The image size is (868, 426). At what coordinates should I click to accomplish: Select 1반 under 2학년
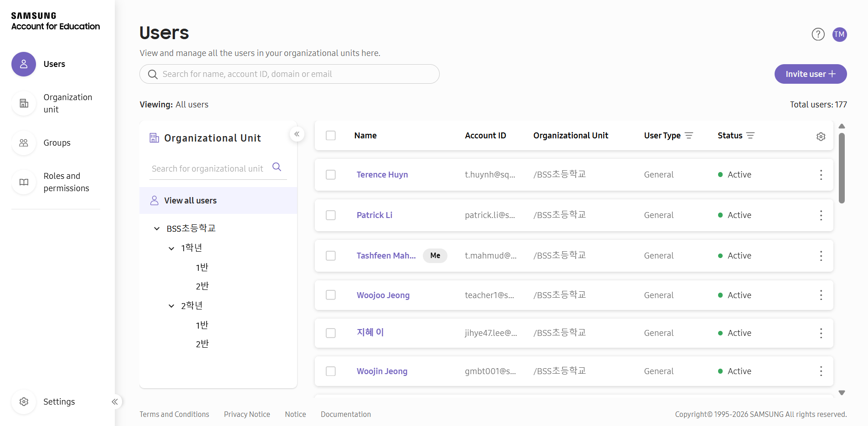pos(202,325)
